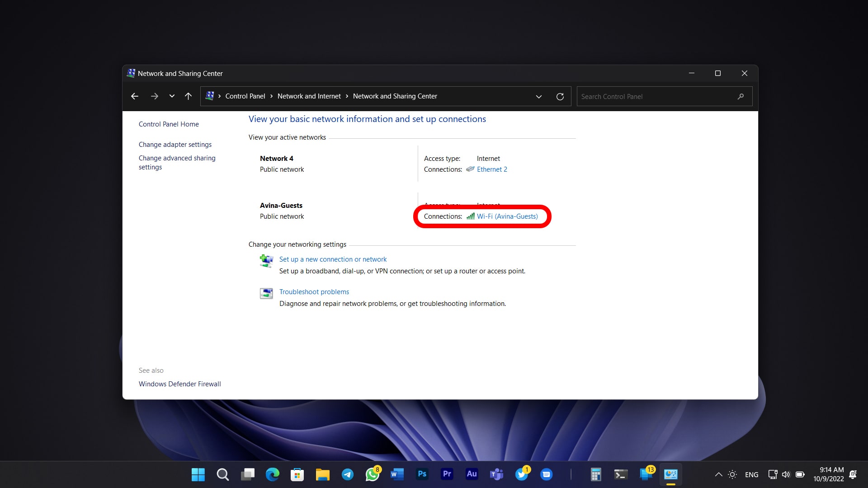Open WhatsApp from taskbar
The width and height of the screenshot is (868, 488).
point(373,474)
